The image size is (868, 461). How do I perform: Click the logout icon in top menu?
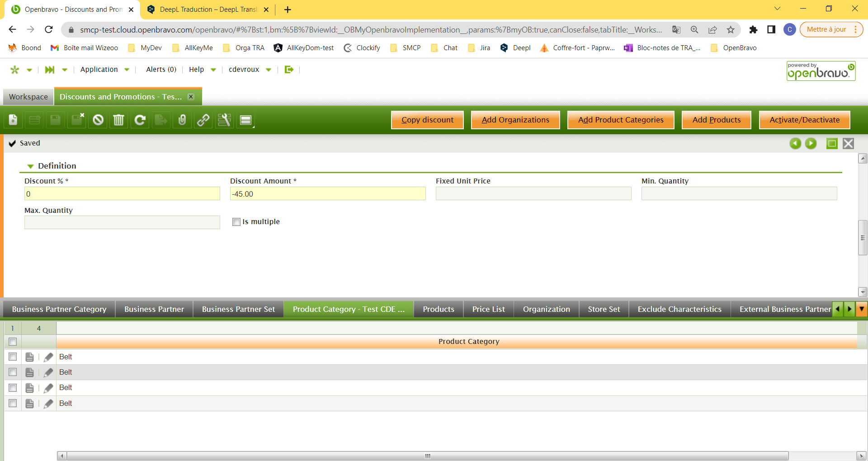pos(289,69)
